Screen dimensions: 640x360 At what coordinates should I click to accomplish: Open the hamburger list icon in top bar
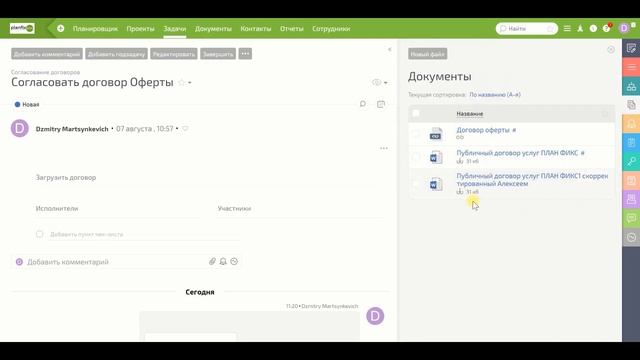[567, 29]
